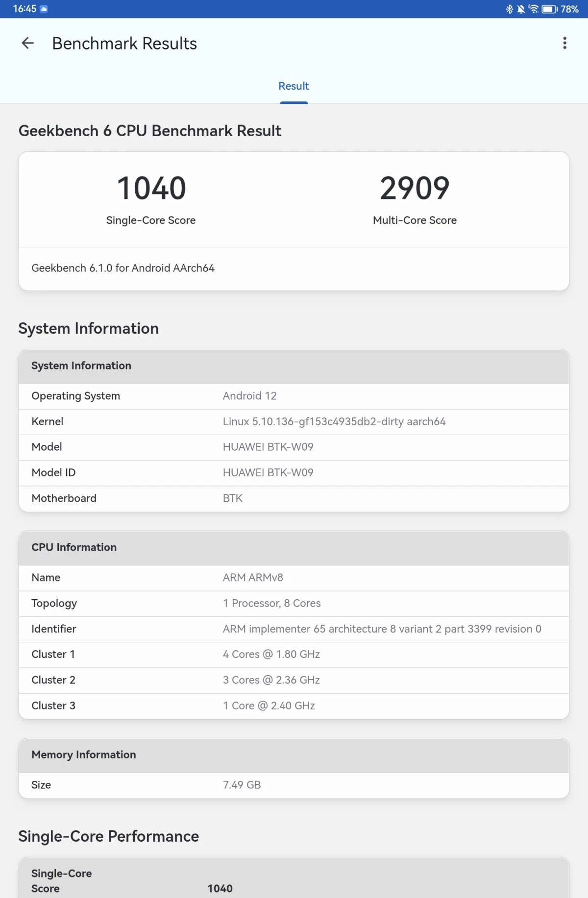Tap the Model ID HUAWEI BTK-W09 row
Screen dimensions: 588x898
click(x=294, y=473)
